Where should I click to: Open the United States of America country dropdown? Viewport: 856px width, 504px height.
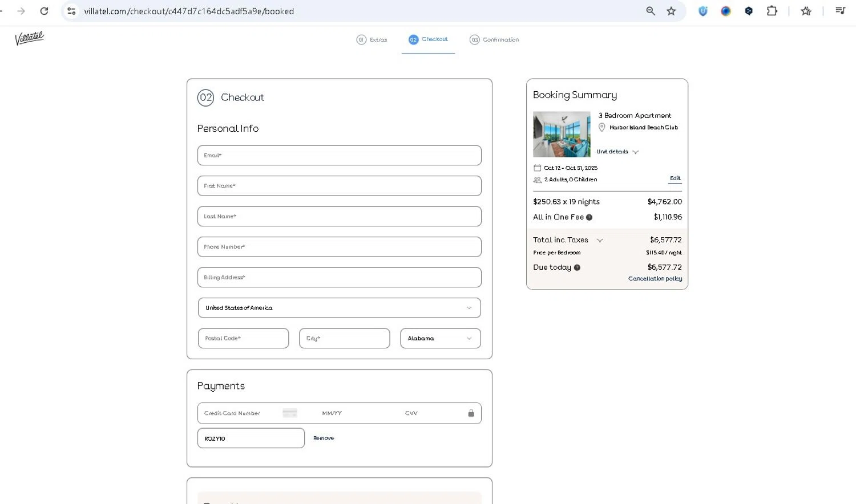coord(340,308)
